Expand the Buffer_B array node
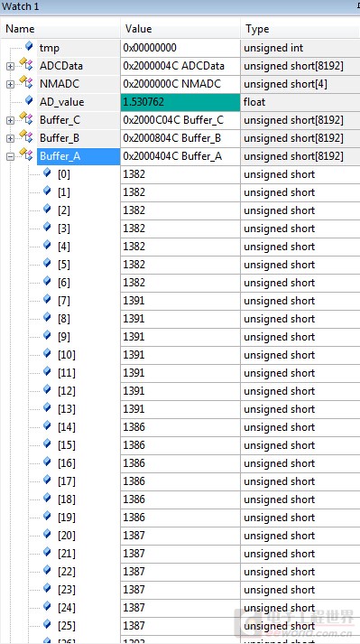 click(x=10, y=139)
